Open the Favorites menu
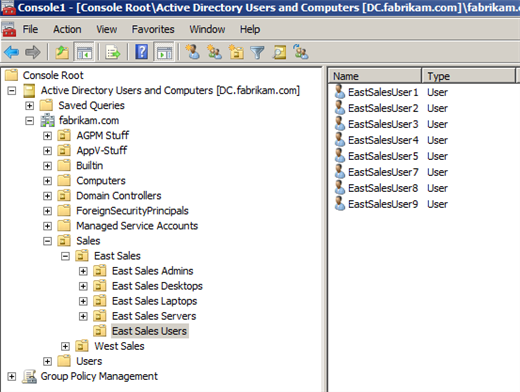This screenshot has height=392, width=520. click(153, 29)
